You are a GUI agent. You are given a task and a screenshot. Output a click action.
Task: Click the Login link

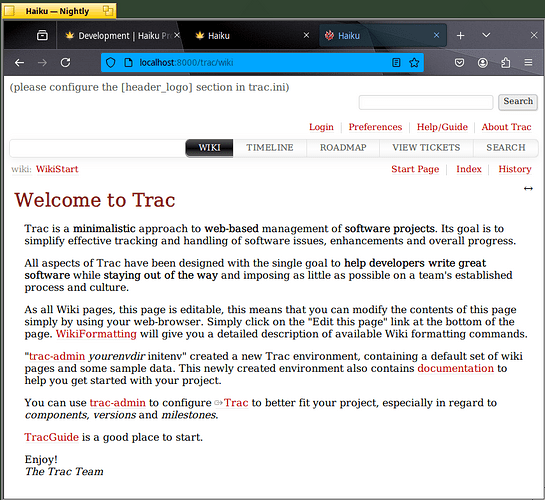321,127
